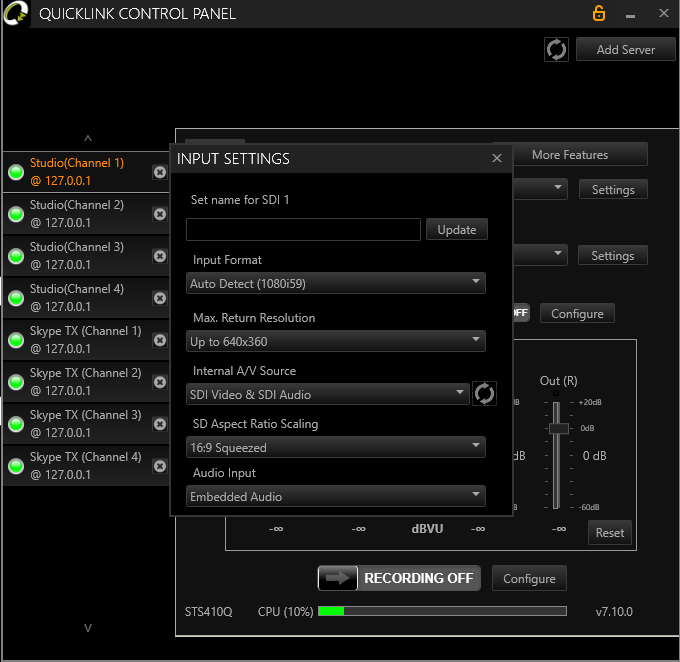Screen dimensions: 680x662
Task: Click Configure next to the OFF toggle
Action: coord(577,313)
